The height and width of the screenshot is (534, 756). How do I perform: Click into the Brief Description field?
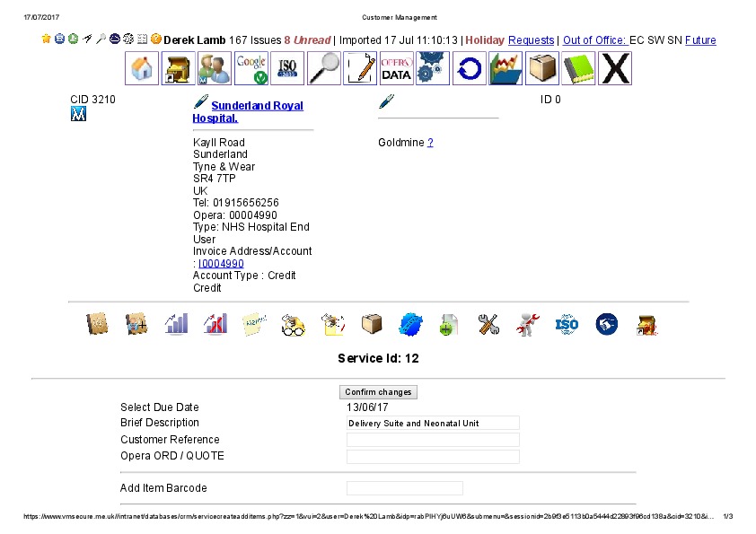tap(433, 423)
